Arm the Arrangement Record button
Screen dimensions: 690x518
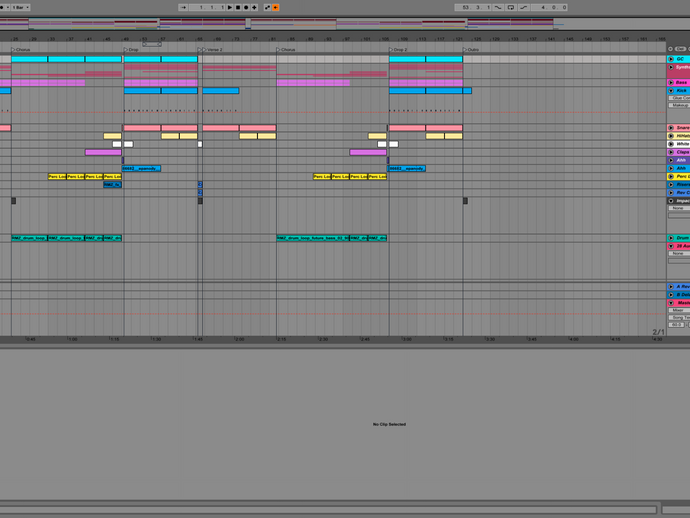(x=246, y=7)
